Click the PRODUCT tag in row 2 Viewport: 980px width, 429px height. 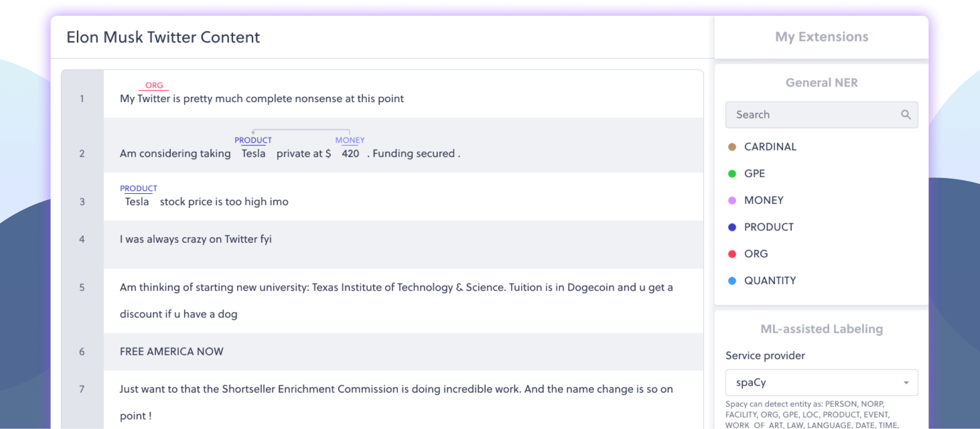tap(253, 140)
